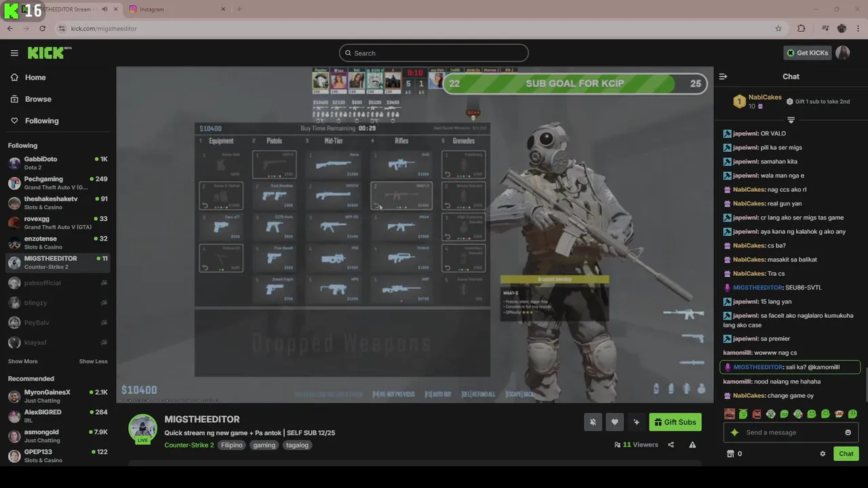This screenshot has height=488, width=868.
Task: Open AlexBIGRED recommended channel
Action: coord(58,416)
